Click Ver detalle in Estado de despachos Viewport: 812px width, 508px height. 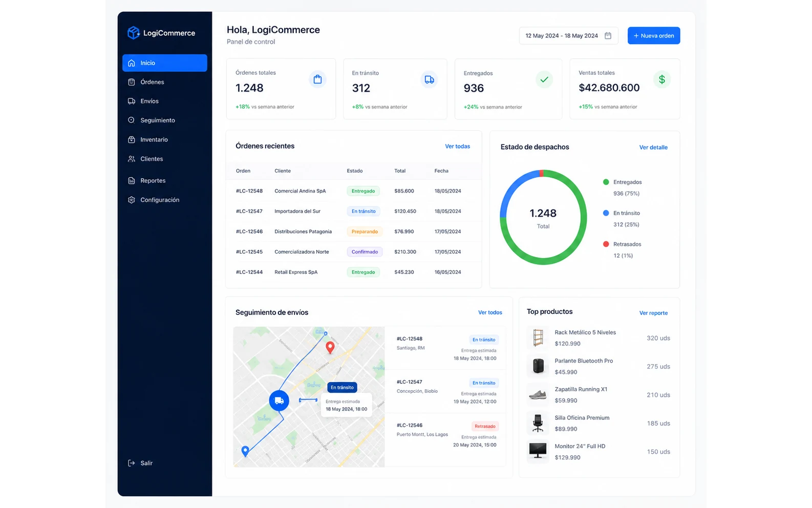(653, 147)
